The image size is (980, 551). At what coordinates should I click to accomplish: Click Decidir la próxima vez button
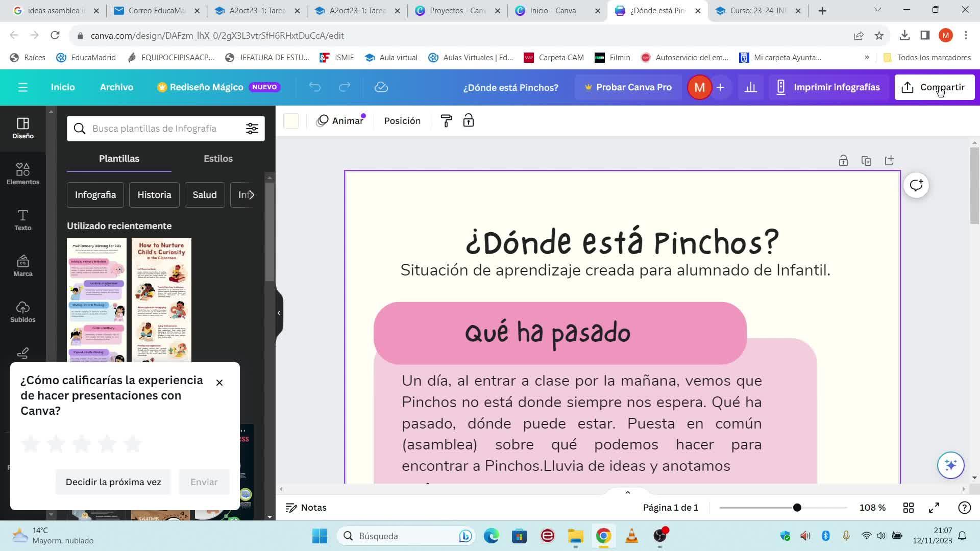tap(113, 482)
